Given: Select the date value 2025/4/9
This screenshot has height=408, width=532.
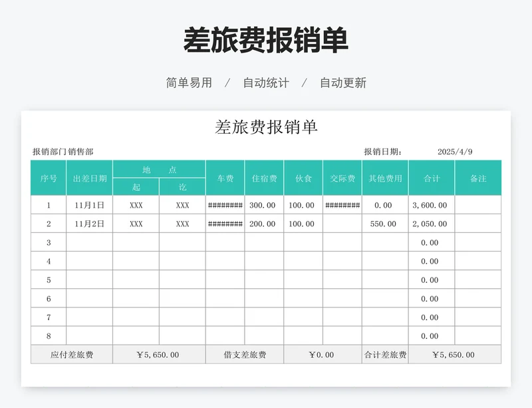Looking at the screenshot, I should pyautogui.click(x=455, y=152).
